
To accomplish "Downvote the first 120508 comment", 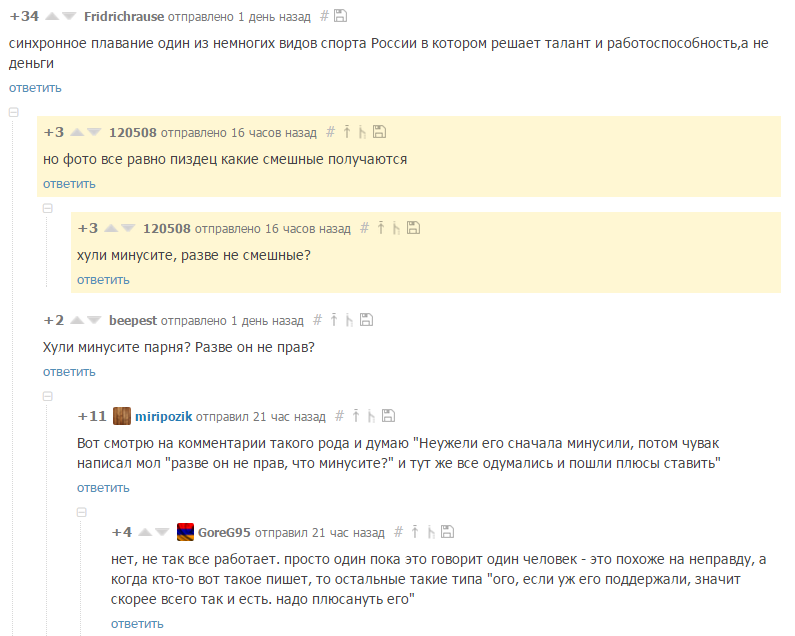I will [94, 132].
